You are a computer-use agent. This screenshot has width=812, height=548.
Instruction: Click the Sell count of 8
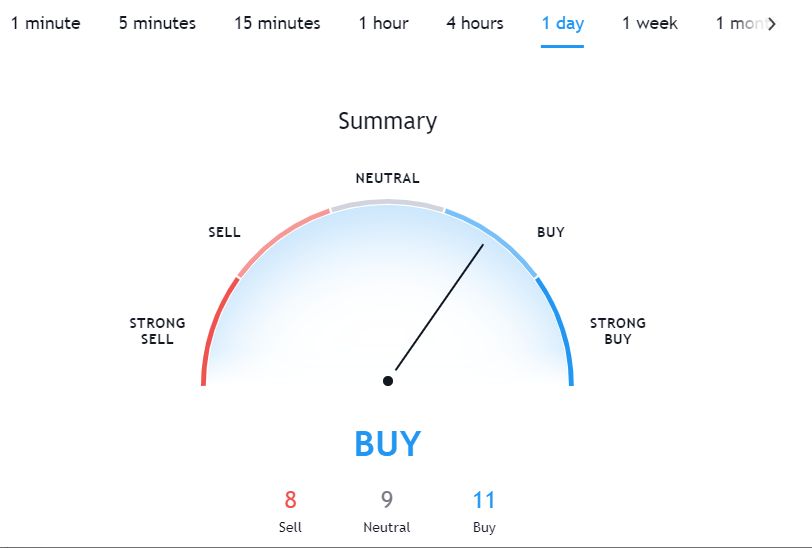[x=291, y=500]
